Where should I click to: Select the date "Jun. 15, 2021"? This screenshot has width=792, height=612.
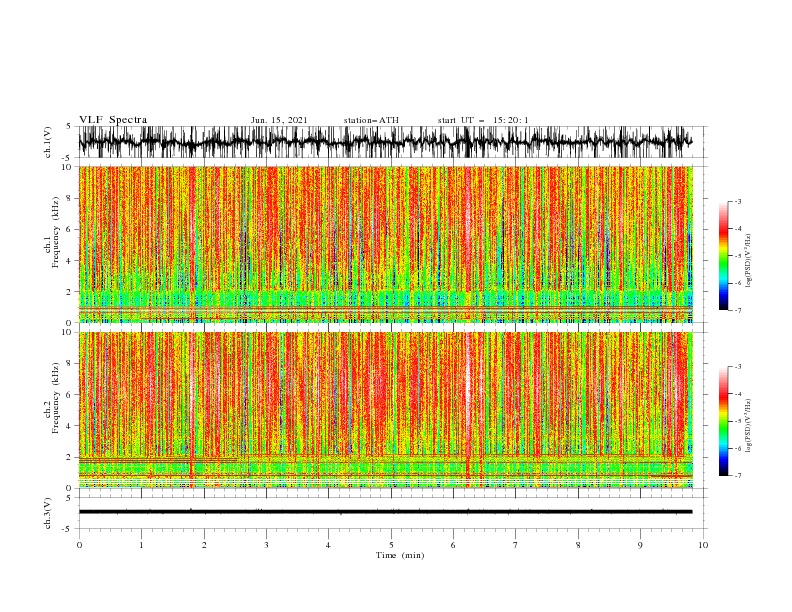point(279,120)
